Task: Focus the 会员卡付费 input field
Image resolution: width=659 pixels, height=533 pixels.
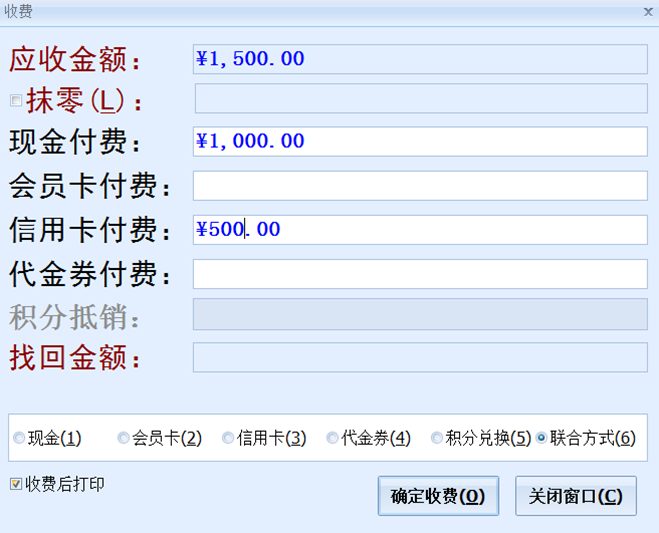Action: [420, 186]
